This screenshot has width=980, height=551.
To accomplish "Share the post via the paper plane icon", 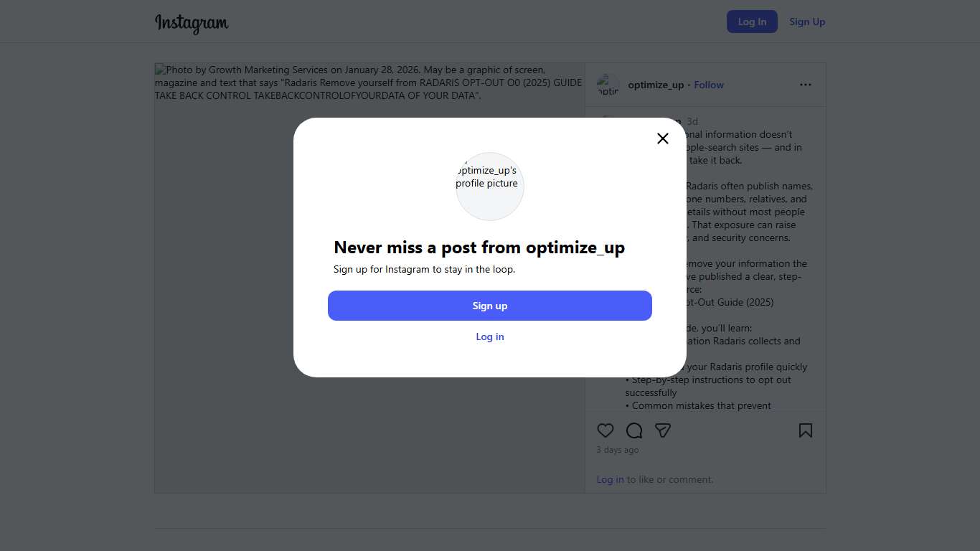I will pyautogui.click(x=663, y=430).
